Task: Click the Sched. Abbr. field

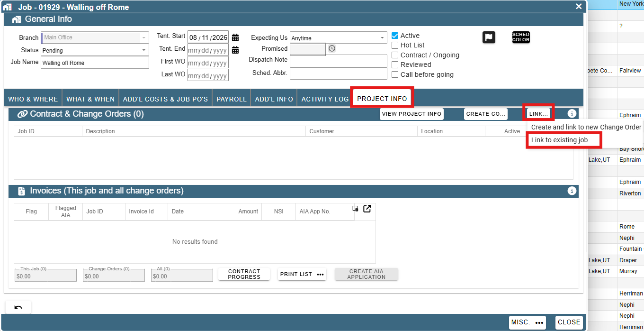Action: point(339,74)
